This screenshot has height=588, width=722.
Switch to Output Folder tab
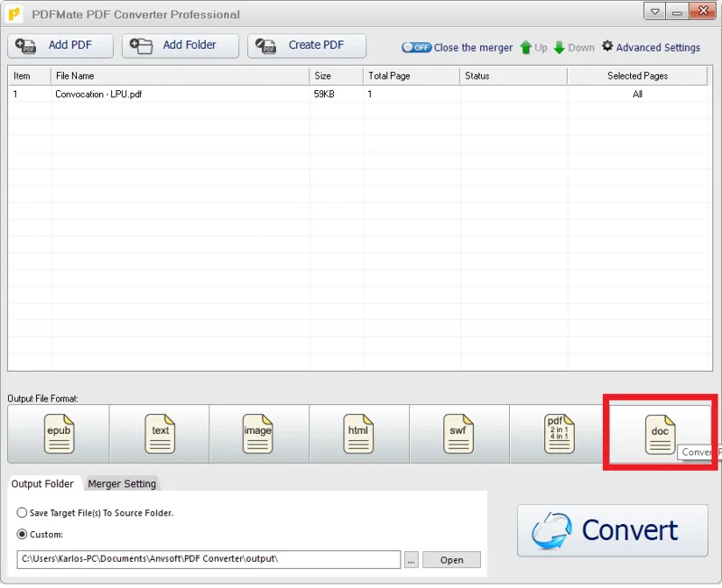pyautogui.click(x=42, y=483)
